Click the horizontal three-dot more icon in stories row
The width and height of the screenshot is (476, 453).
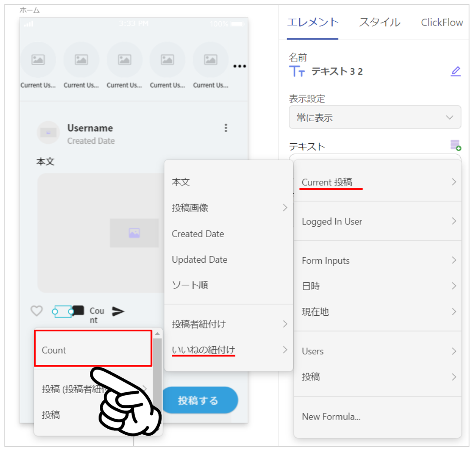pos(239,66)
